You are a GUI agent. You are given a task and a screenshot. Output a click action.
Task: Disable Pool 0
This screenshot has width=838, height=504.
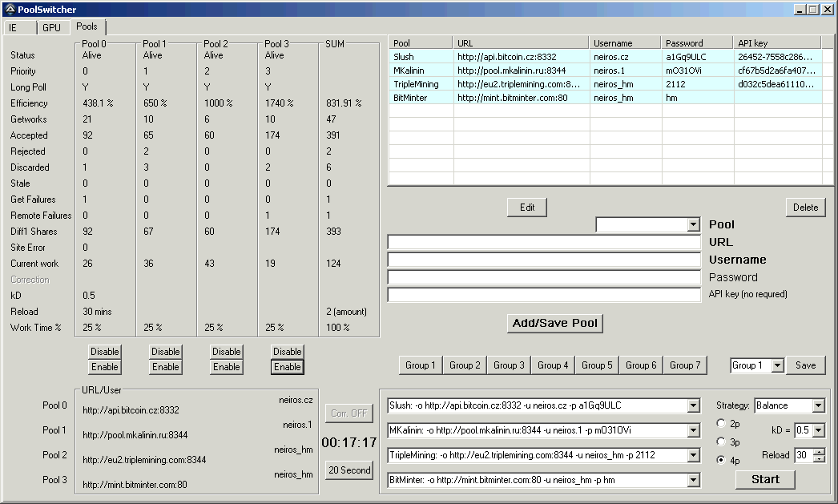[x=105, y=352]
